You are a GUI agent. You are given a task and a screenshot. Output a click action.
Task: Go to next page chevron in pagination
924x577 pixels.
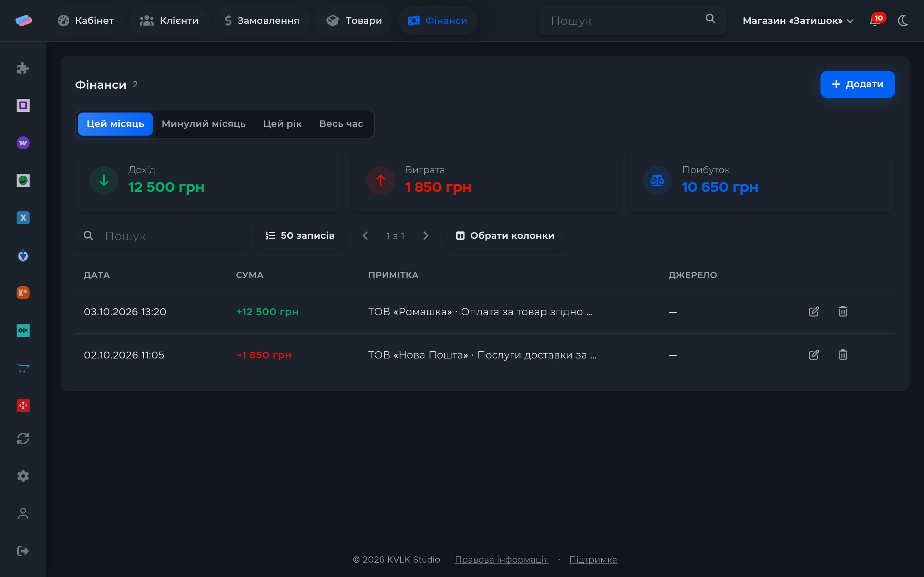click(x=426, y=236)
